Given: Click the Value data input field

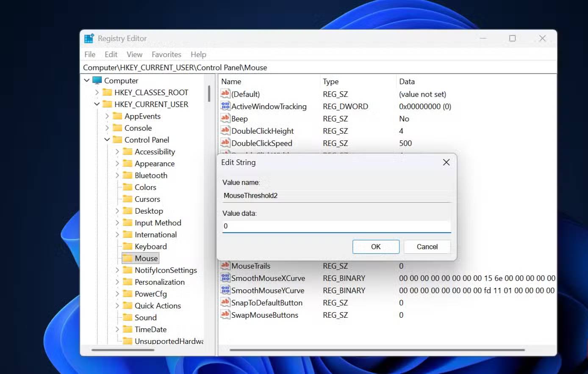Looking at the screenshot, I should click(336, 226).
